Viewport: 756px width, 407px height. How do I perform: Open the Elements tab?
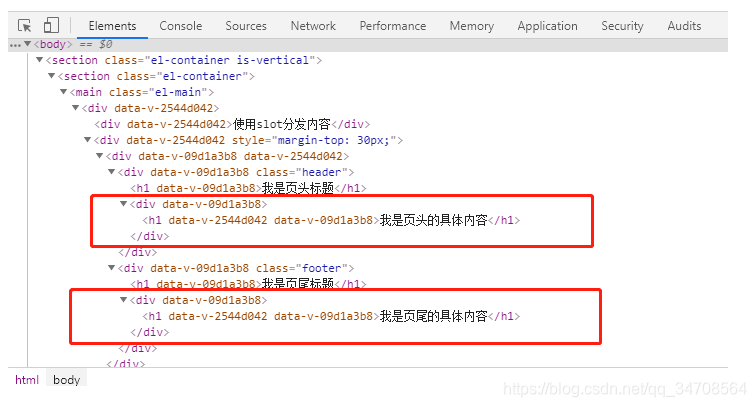[112, 26]
